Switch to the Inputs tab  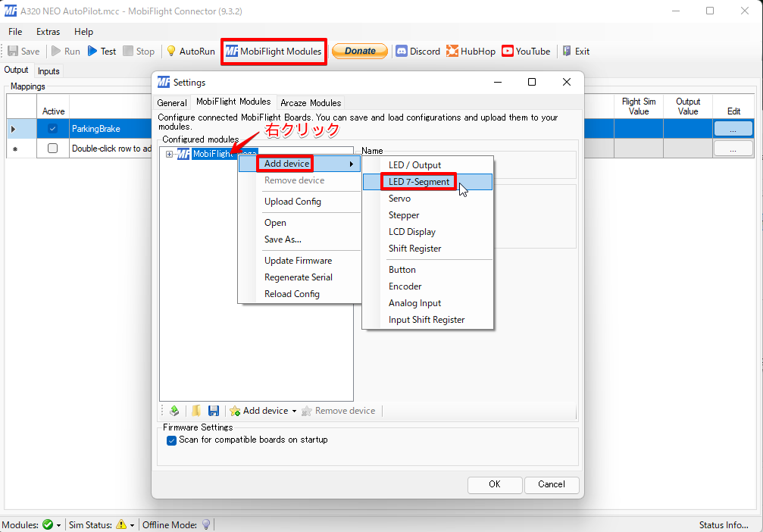coord(48,71)
